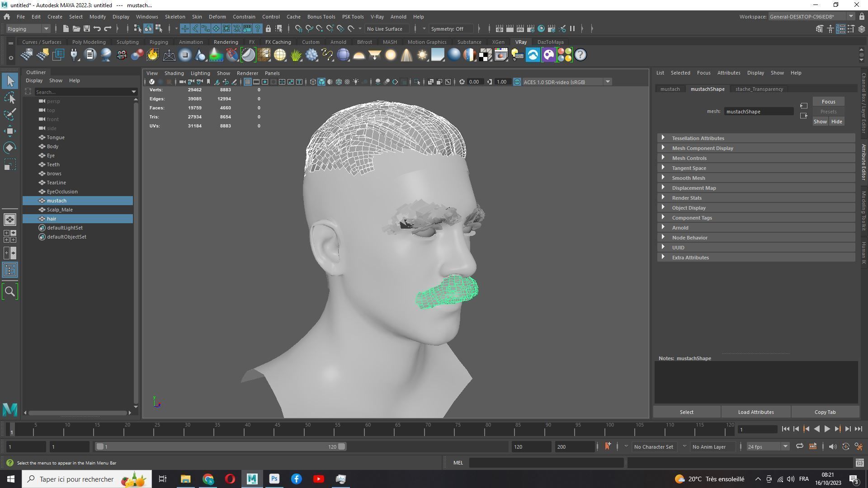Screen dimensions: 868x488
Task: Toggle view transform color management button
Action: pos(517,82)
